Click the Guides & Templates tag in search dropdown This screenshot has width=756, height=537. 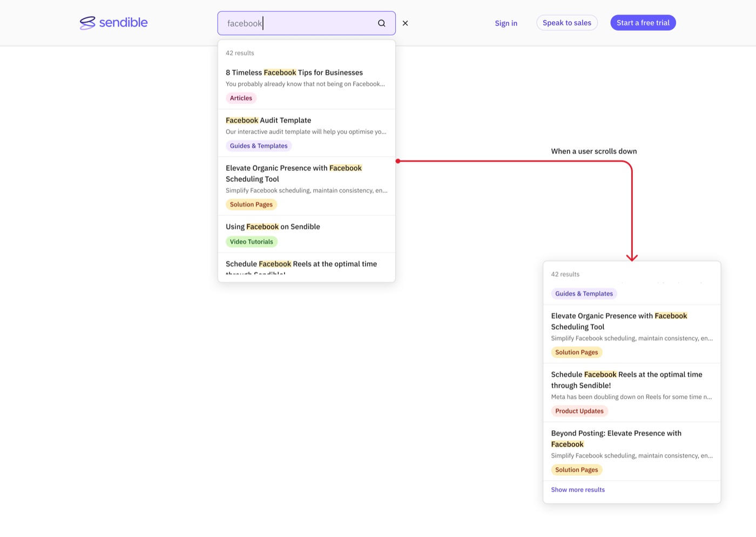pyautogui.click(x=259, y=146)
